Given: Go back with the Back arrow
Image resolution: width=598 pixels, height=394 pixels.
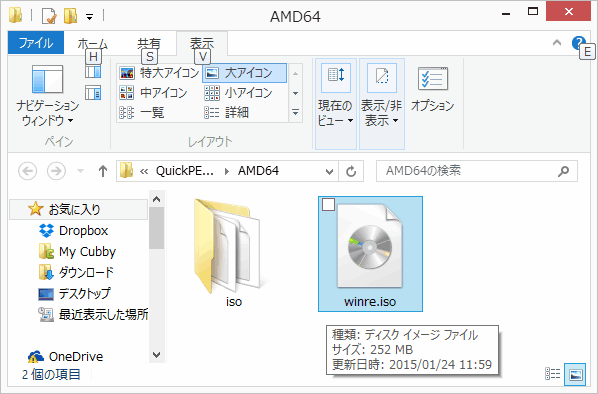Looking at the screenshot, I should click(x=27, y=171).
